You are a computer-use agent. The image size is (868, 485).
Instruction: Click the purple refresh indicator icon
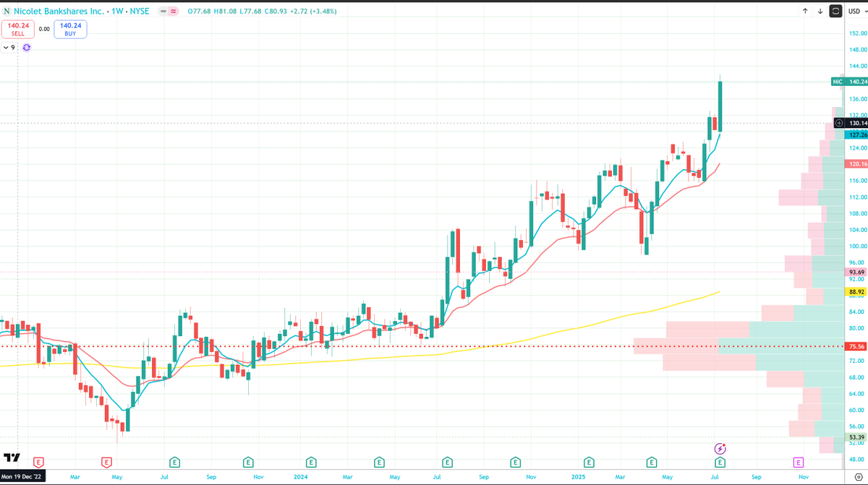coord(27,48)
